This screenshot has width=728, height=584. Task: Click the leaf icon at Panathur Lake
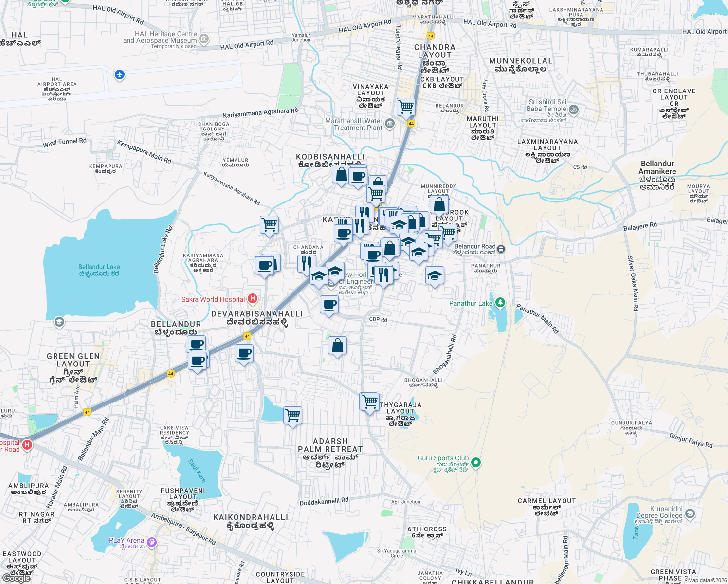pyautogui.click(x=501, y=302)
